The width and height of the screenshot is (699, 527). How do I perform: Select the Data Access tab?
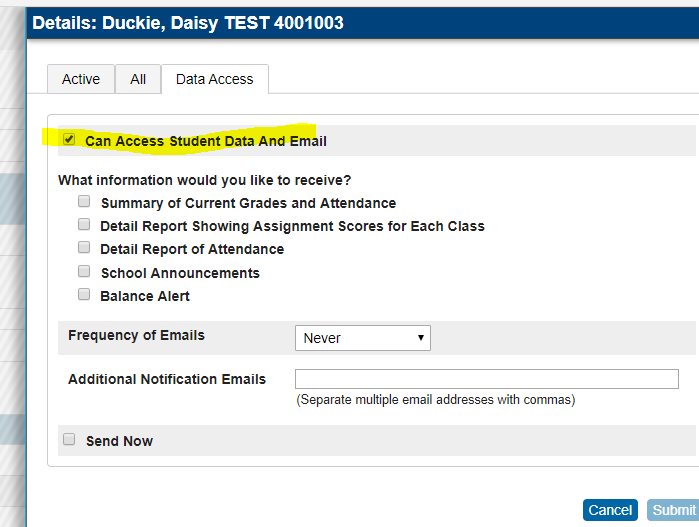214,79
